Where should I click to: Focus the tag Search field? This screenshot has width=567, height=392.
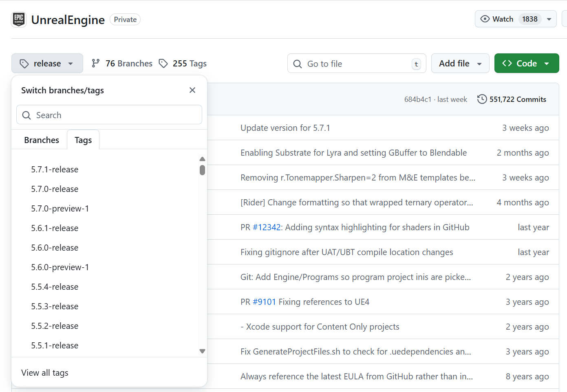[x=109, y=115]
